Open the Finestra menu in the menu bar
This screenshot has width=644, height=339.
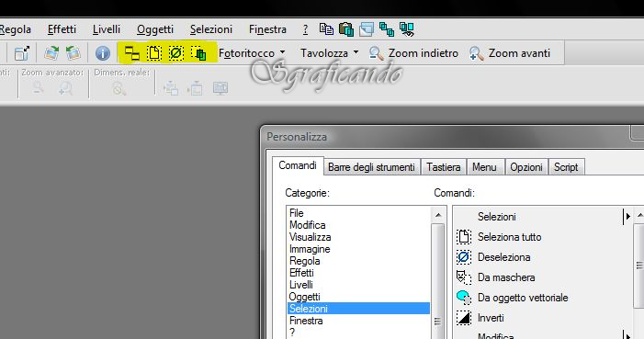(x=267, y=29)
